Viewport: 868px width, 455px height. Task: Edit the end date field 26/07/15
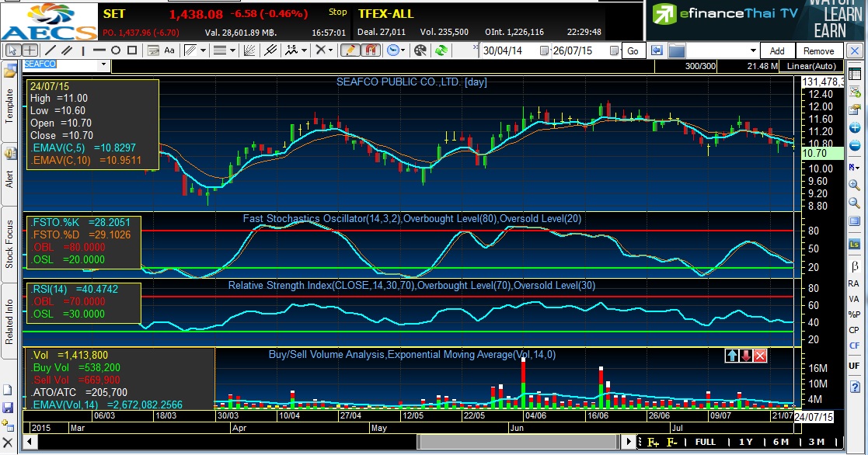(x=580, y=51)
